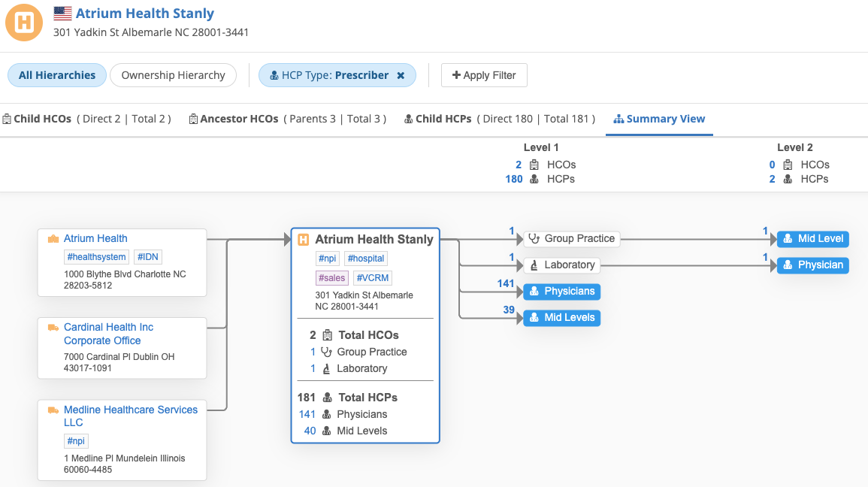Select the Child HCPs tab

click(x=444, y=119)
